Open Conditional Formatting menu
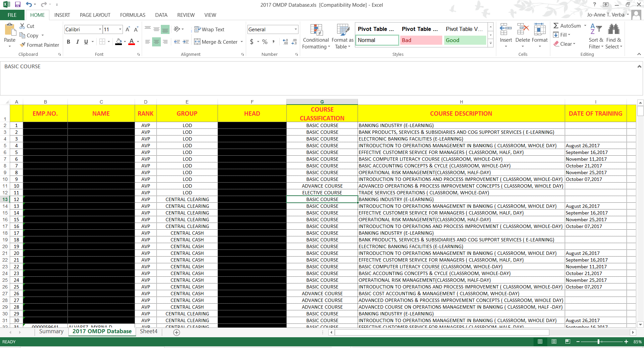 pos(316,37)
